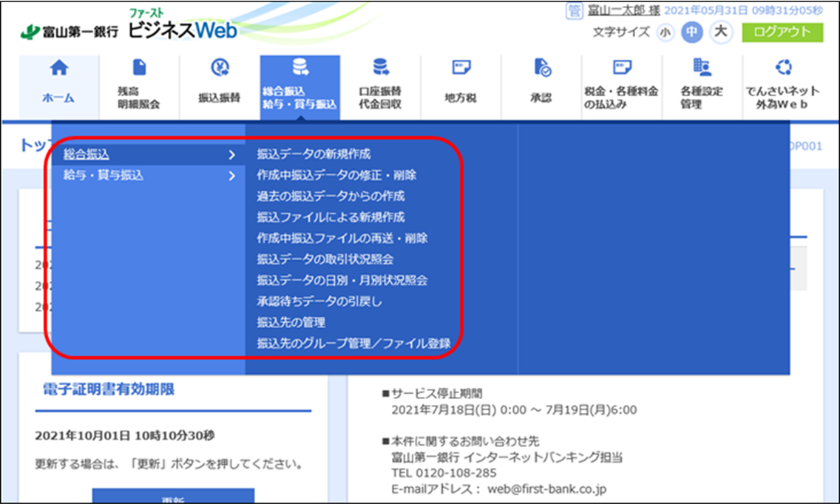
Task: Click the でんさいネット 外為Web icon
Action: pos(782,69)
